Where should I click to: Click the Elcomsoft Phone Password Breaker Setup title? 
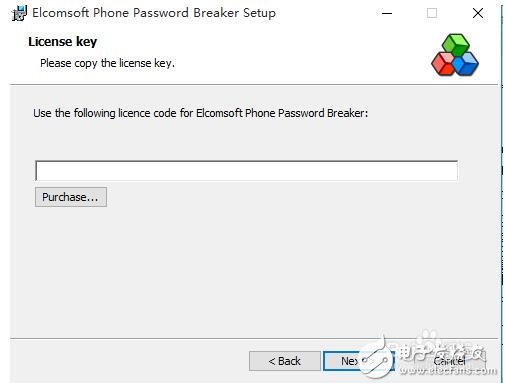point(154,13)
